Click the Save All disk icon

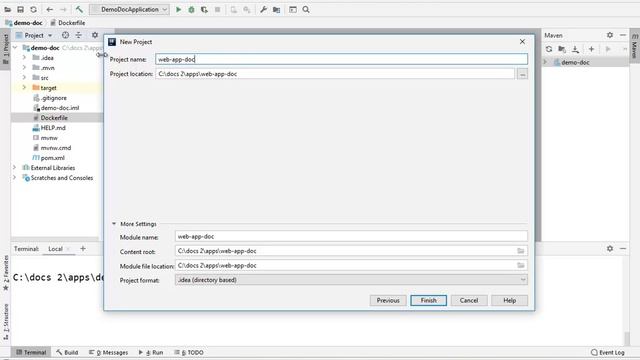tap(20, 9)
